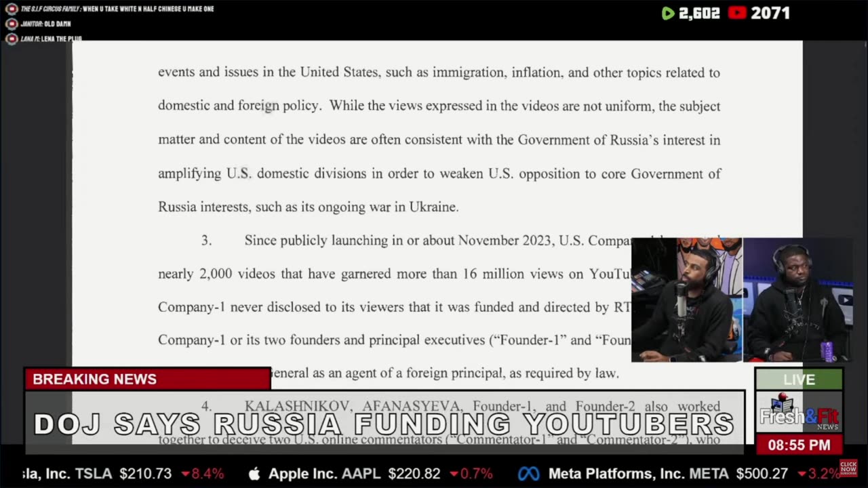Click the YouTube badge beside the S.I.F Circus Family message
The image size is (868, 488).
[11, 9]
